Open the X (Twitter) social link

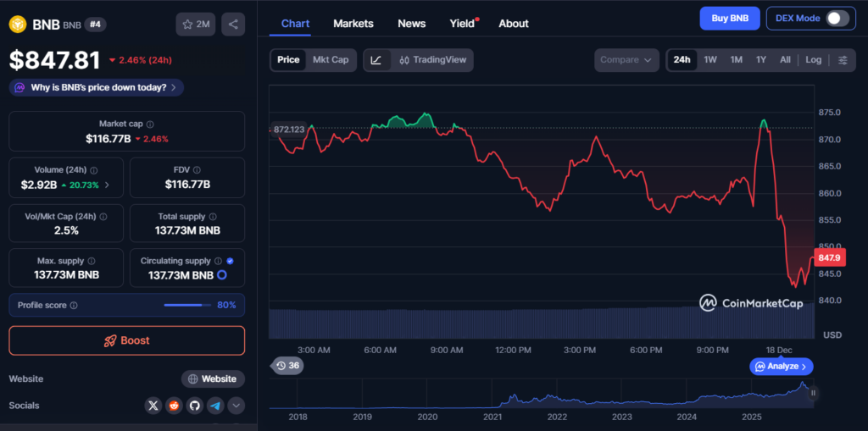pos(153,406)
